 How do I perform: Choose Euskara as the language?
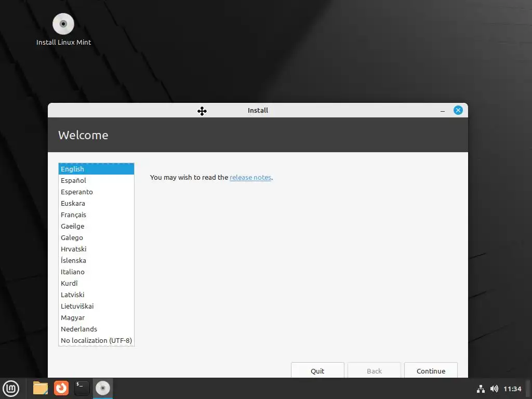[96, 203]
